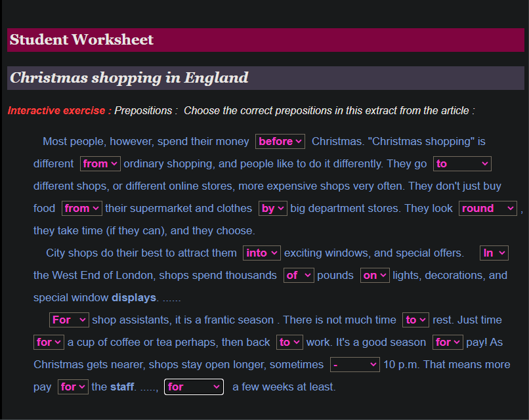Open the 'round' dropdown after 'They look'
Image resolution: width=529 pixels, height=420 pixels.
(488, 209)
